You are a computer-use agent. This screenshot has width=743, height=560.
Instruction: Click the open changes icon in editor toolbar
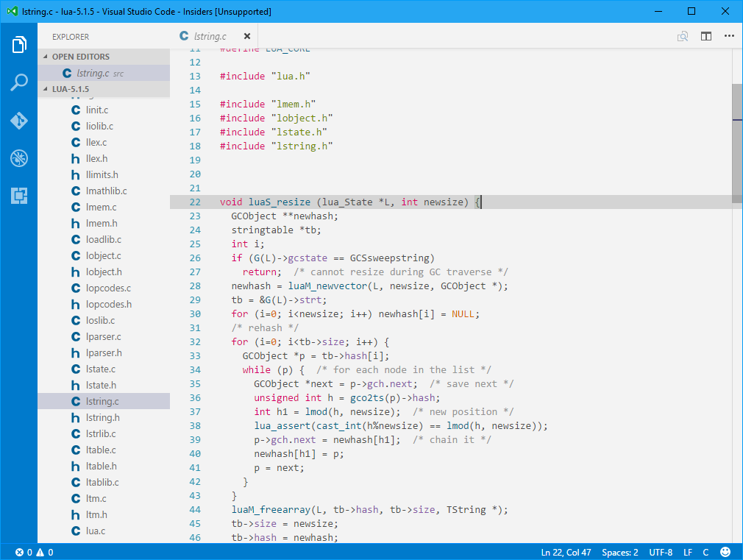(x=683, y=36)
